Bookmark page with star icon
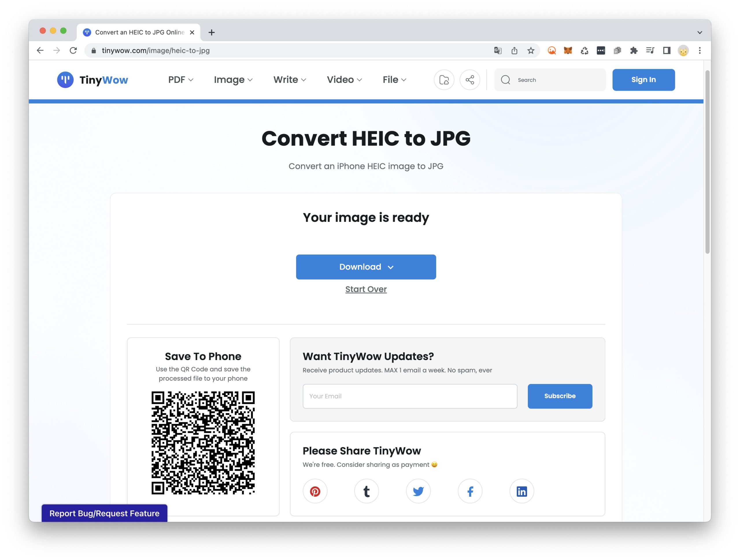 531,51
